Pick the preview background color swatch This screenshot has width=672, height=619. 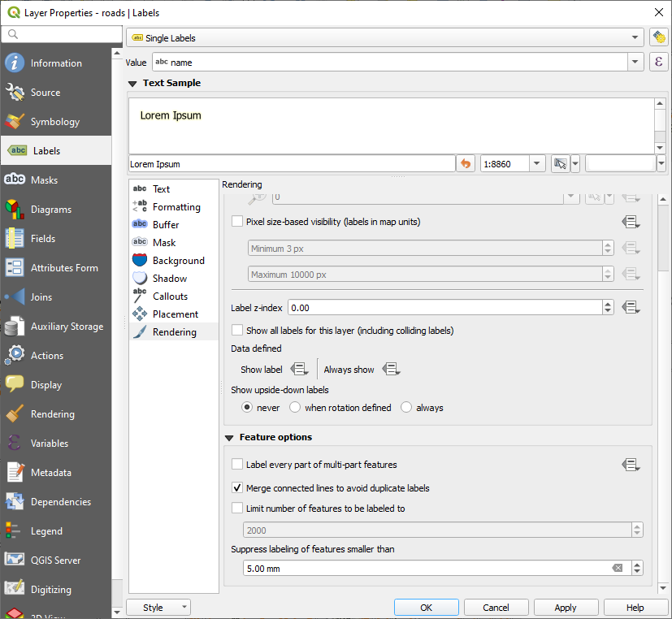[x=620, y=164]
